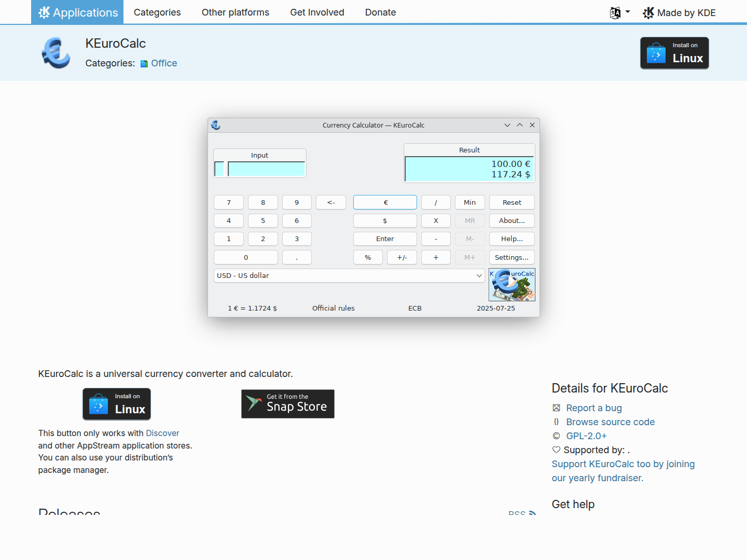
Task: Click the plus + key
Action: coord(436,258)
